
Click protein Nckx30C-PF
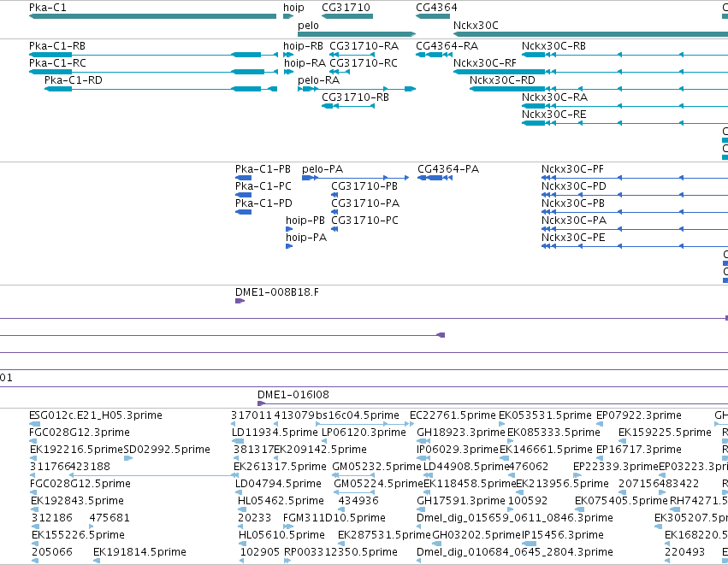(635, 178)
